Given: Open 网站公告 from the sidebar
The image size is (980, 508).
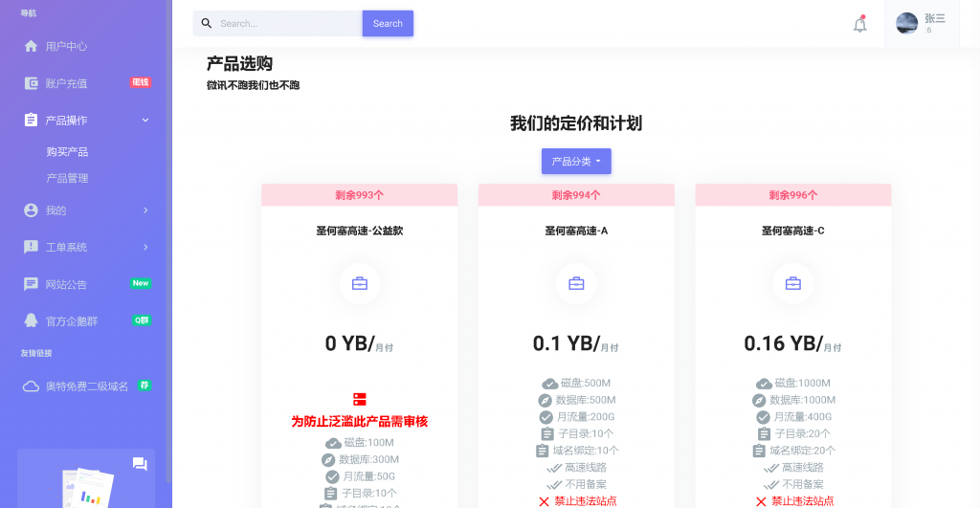Looking at the screenshot, I should [x=67, y=284].
